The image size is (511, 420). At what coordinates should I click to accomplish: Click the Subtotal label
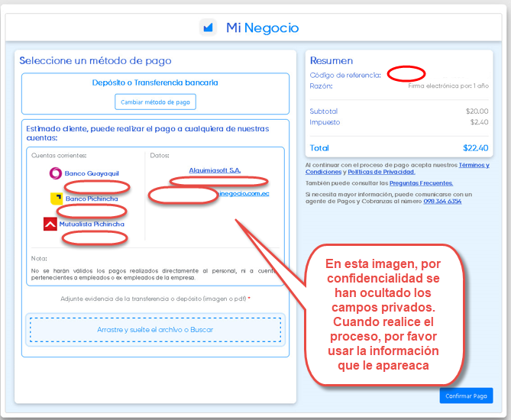323,111
